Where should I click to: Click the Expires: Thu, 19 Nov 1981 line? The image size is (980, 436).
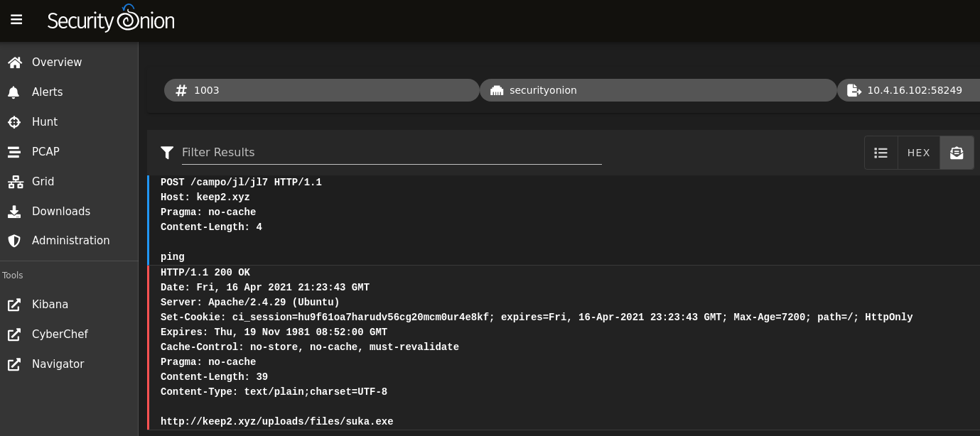pos(274,332)
